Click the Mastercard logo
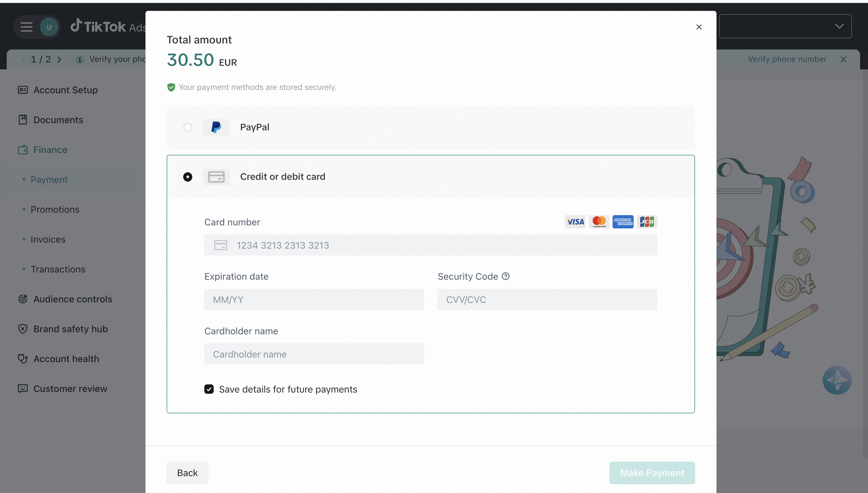 pos(599,222)
